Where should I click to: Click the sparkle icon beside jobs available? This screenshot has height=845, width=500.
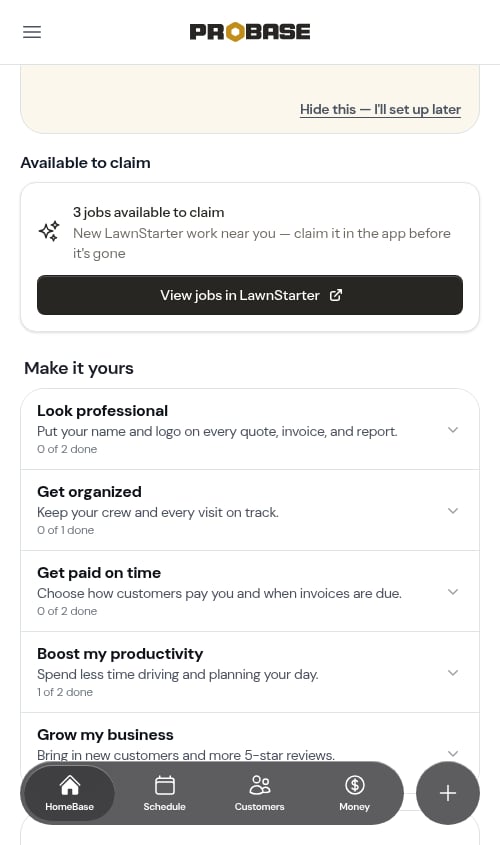click(x=49, y=231)
